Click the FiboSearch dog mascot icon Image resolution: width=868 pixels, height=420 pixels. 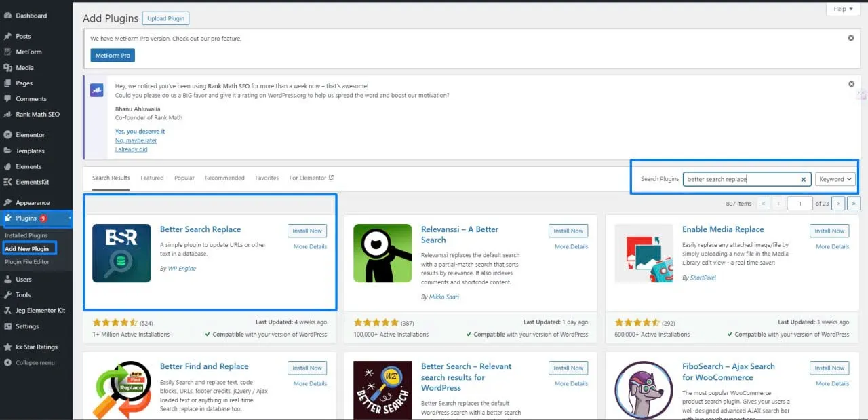tap(642, 392)
